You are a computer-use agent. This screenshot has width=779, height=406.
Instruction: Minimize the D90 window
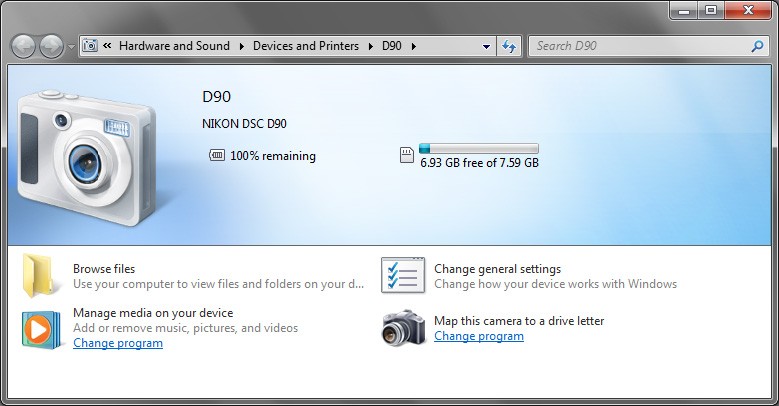coord(684,10)
